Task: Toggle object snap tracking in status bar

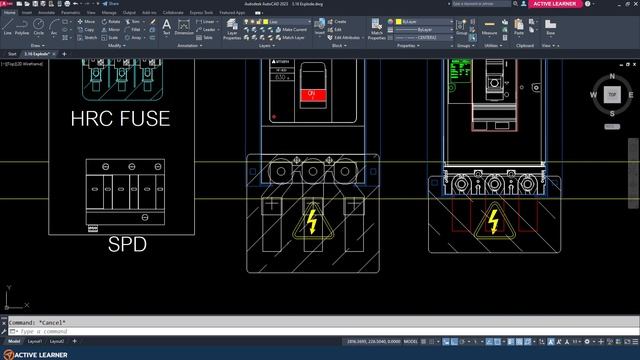Action: pyautogui.click(x=489, y=342)
